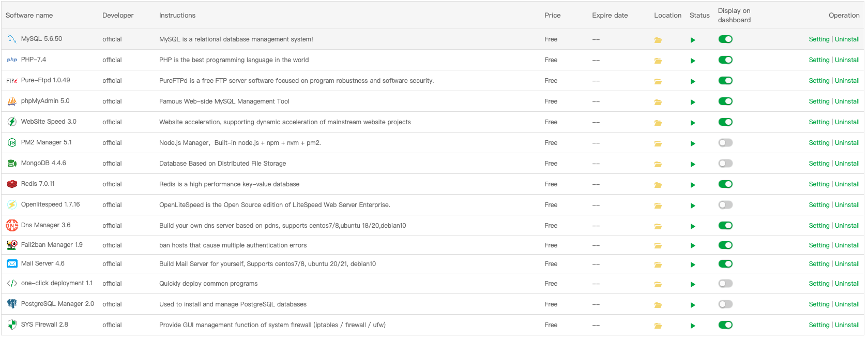Open Setting for WebSite Speed 3.0
The width and height of the screenshot is (868, 338).
[x=819, y=122]
